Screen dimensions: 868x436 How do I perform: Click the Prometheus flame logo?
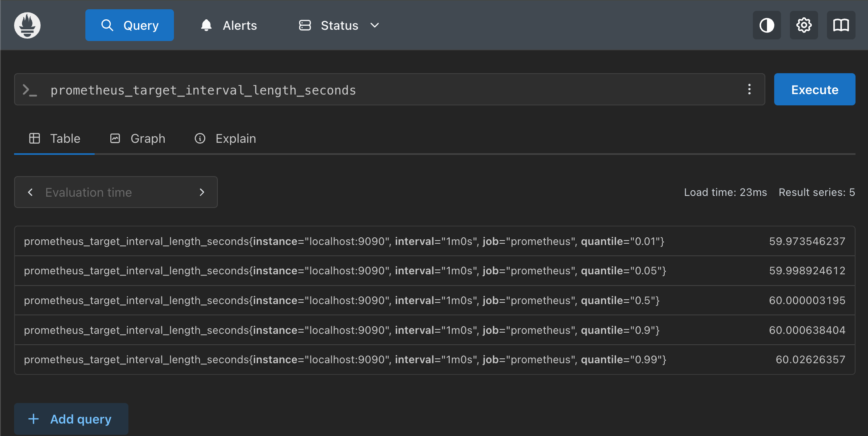27,25
